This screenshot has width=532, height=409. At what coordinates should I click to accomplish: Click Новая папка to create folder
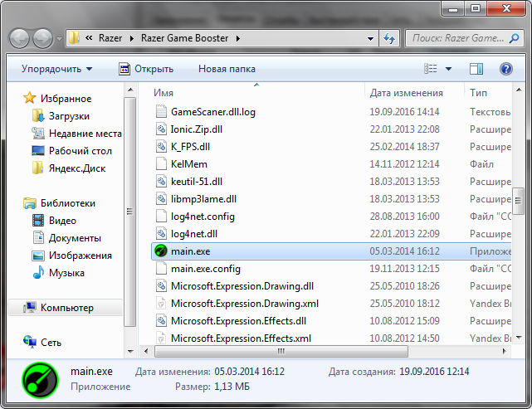227,69
